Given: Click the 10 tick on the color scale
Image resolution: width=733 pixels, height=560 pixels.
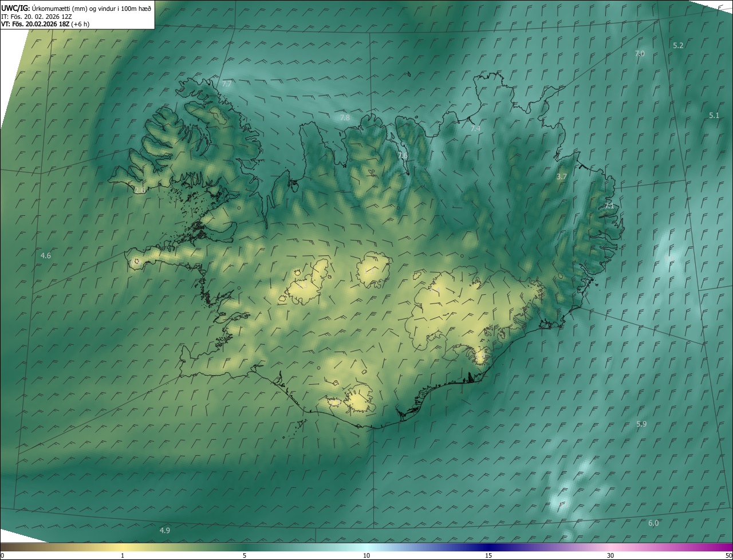Looking at the screenshot, I should [366, 555].
